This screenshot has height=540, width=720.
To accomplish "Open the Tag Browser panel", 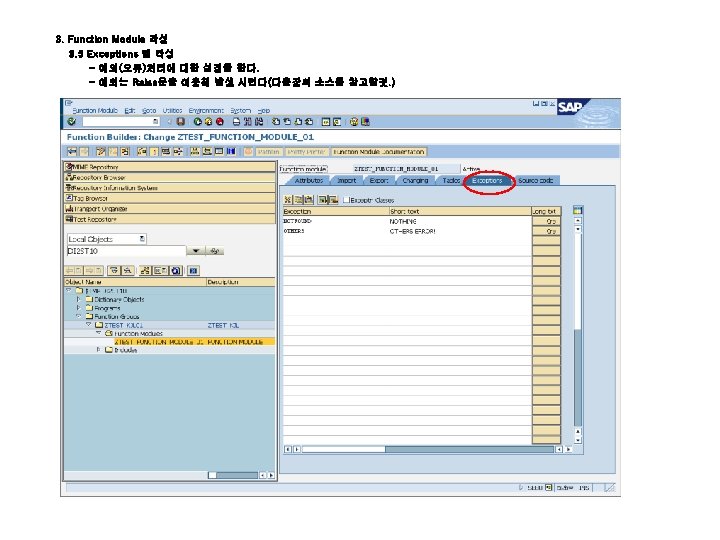I will pos(169,198).
